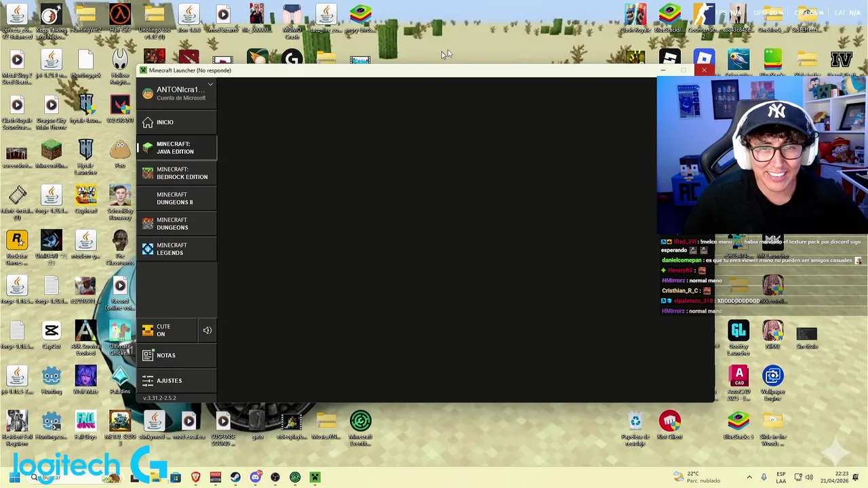Open the METAL SLUG 3 desktop icon
This screenshot has height=488, width=868.
[x=120, y=429]
